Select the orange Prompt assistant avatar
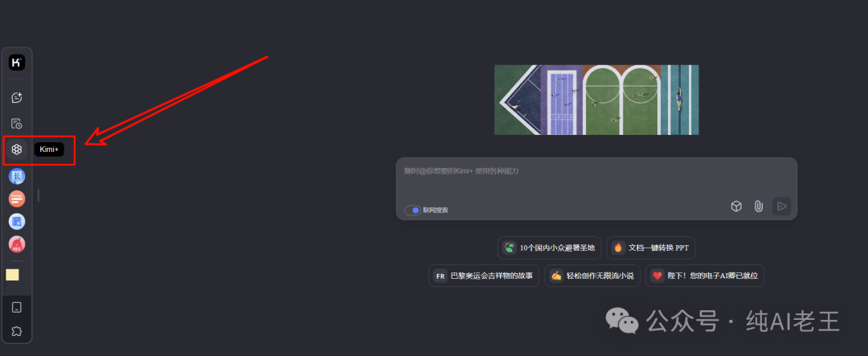The width and height of the screenshot is (868, 356). click(17, 198)
